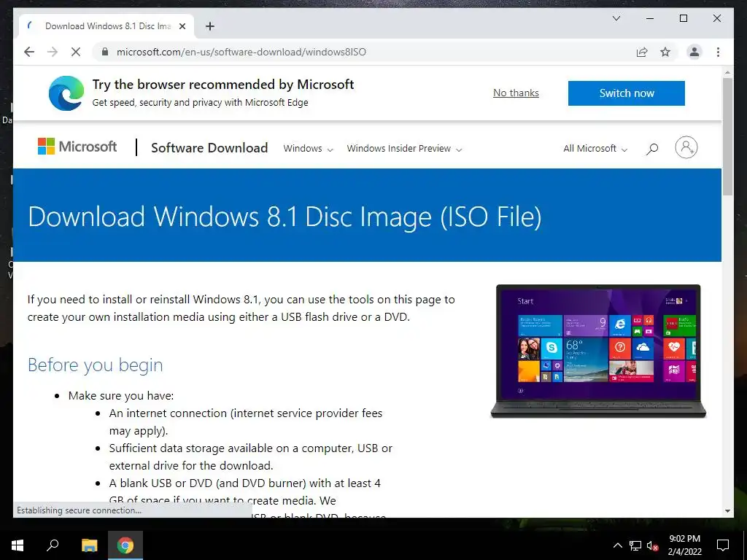Viewport: 747px width, 560px height.
Task: Click the browser forward arrow
Action: coord(53,52)
